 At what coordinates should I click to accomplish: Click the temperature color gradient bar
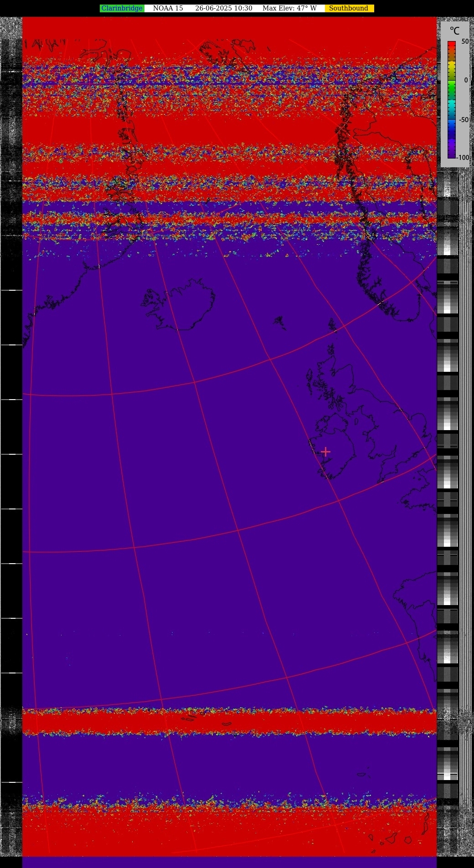452,100
